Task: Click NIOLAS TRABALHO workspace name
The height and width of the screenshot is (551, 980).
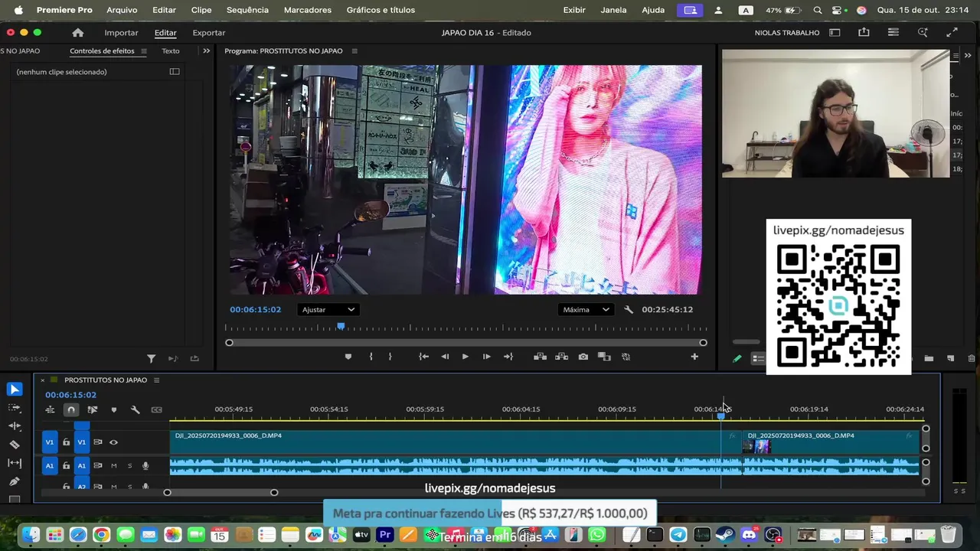Action: pos(787,33)
